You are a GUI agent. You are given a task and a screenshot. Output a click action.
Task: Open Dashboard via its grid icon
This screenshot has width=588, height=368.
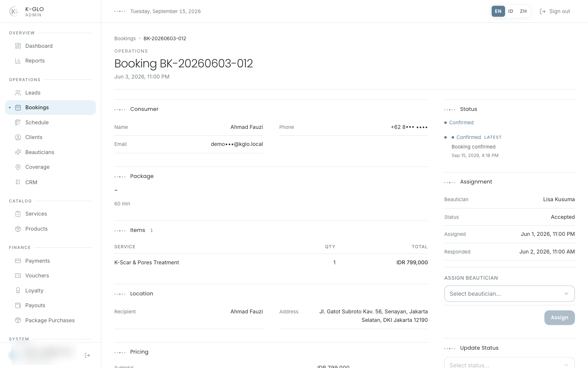point(18,46)
